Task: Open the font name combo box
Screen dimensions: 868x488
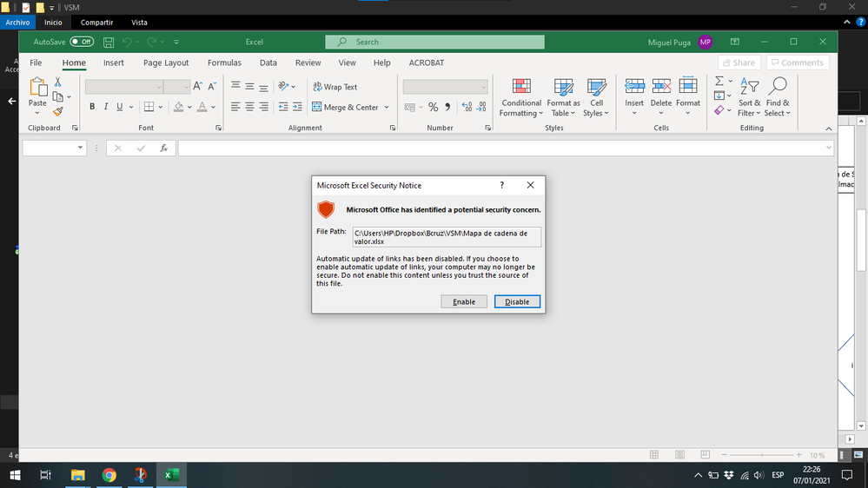Action: click(124, 87)
